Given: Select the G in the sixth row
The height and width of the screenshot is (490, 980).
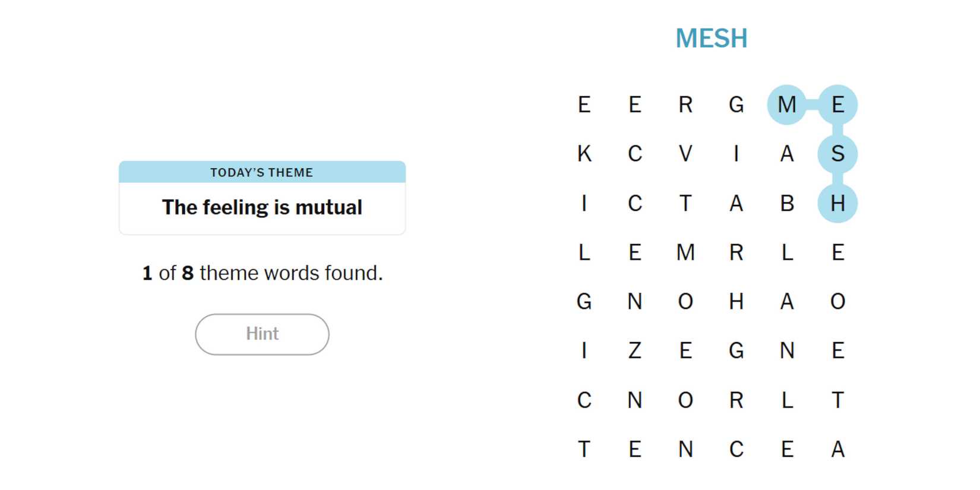Looking at the screenshot, I should point(736,350).
